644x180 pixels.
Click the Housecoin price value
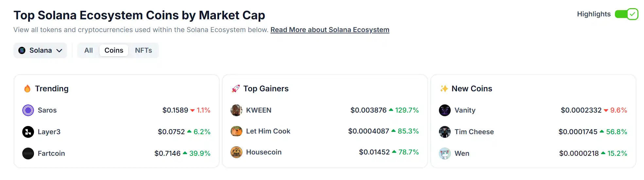point(374,152)
